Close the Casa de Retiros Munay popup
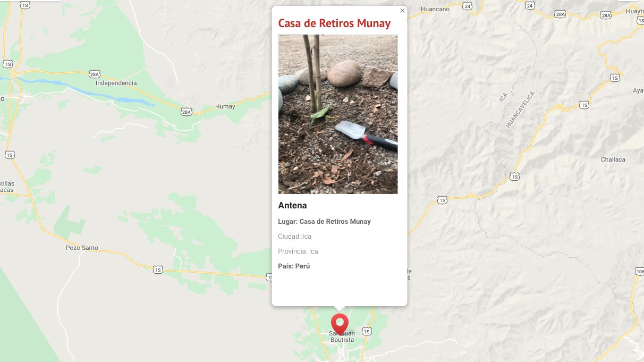 point(402,11)
